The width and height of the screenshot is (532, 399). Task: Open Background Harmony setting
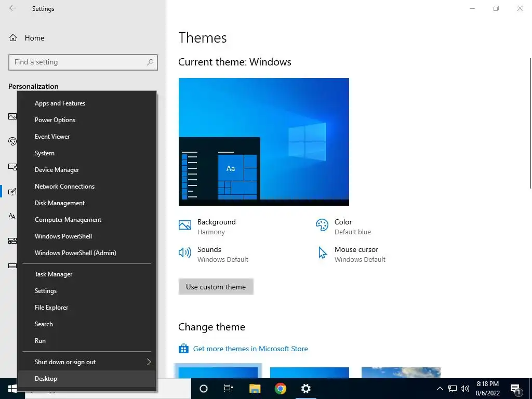217,227
